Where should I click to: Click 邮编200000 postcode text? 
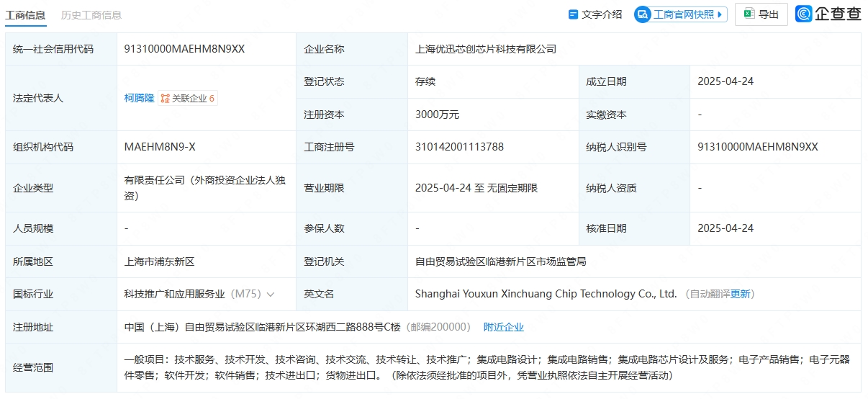coord(439,327)
